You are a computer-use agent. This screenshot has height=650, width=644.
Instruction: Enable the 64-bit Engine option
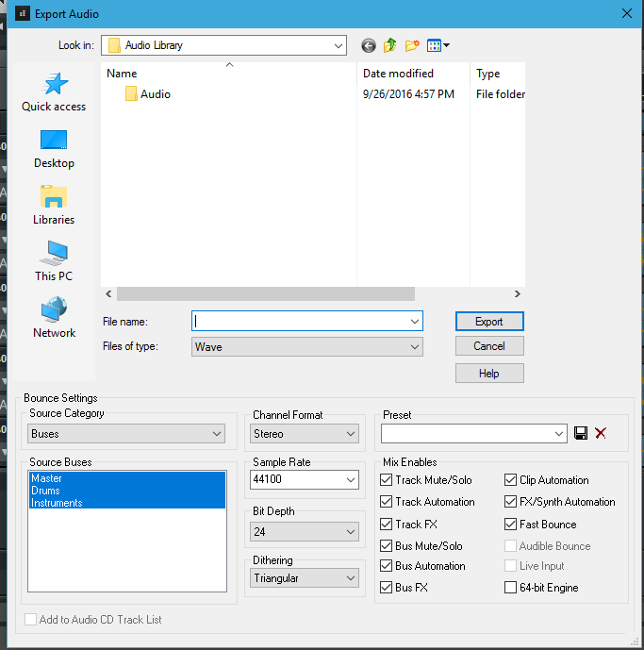[x=511, y=588]
